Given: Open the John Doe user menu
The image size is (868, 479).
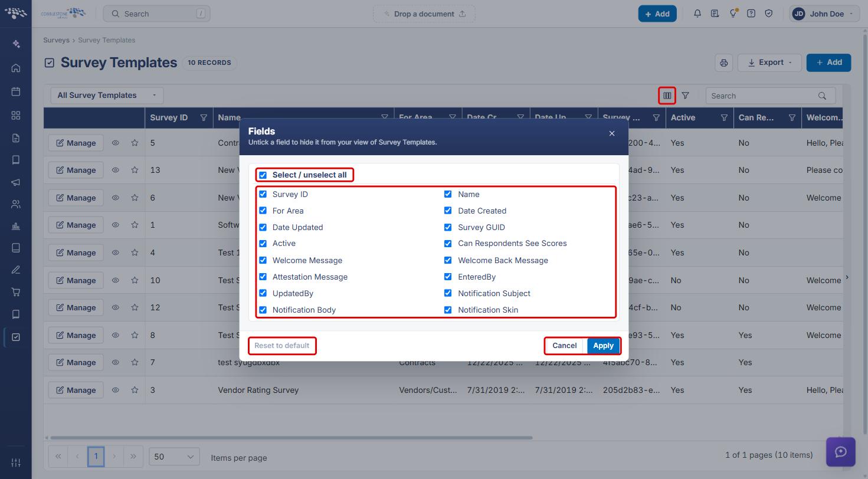Looking at the screenshot, I should 824,14.
